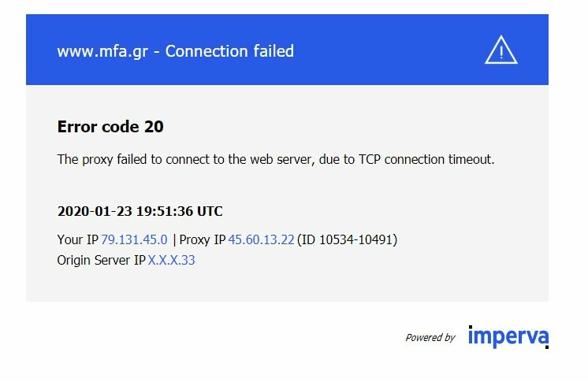The width and height of the screenshot is (588, 382).
Task: Click the black dot ending the Imperva logo
Action: [x=547, y=347]
